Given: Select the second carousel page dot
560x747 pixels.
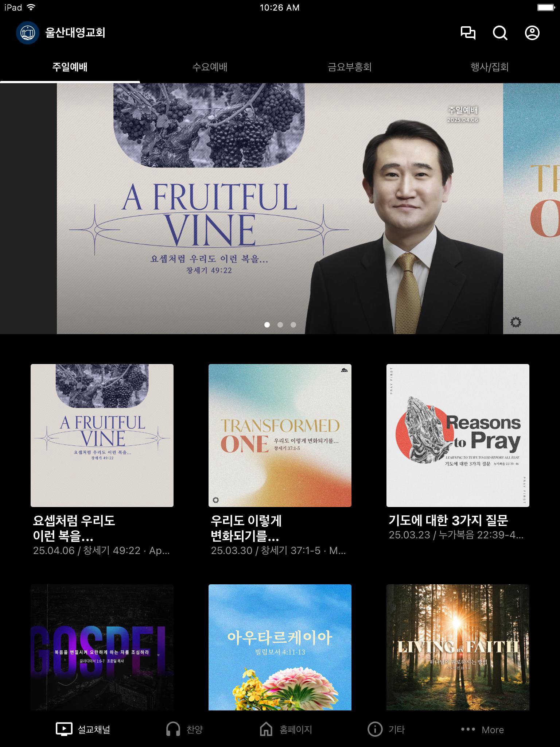Looking at the screenshot, I should (280, 325).
